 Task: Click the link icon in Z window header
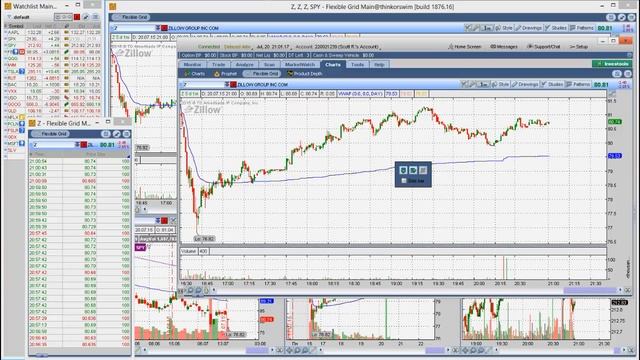[116, 134]
